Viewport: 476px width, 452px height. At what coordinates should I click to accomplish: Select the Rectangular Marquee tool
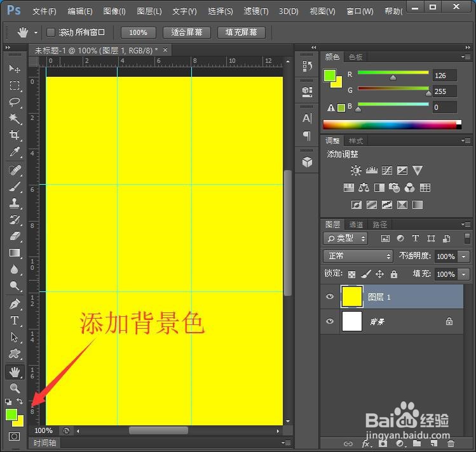tap(14, 86)
